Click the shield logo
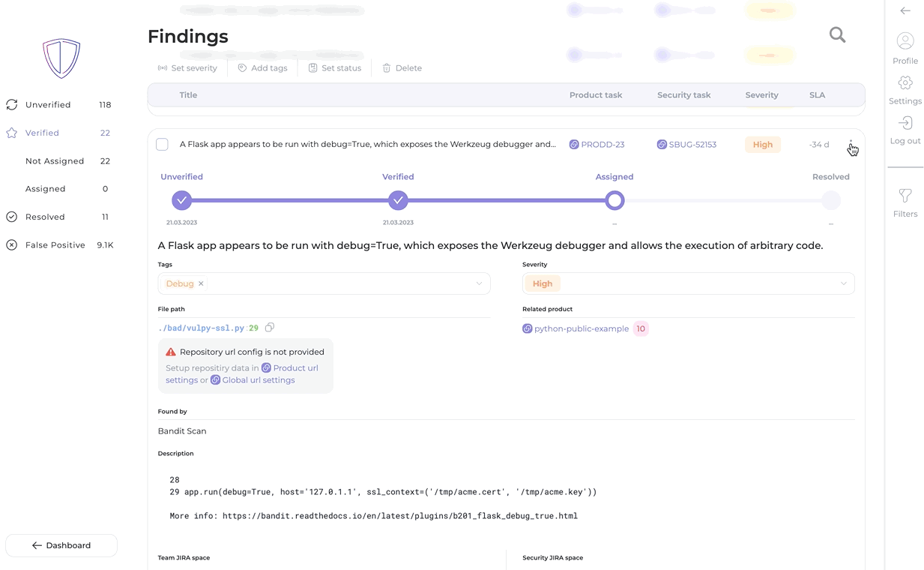 tap(61, 58)
